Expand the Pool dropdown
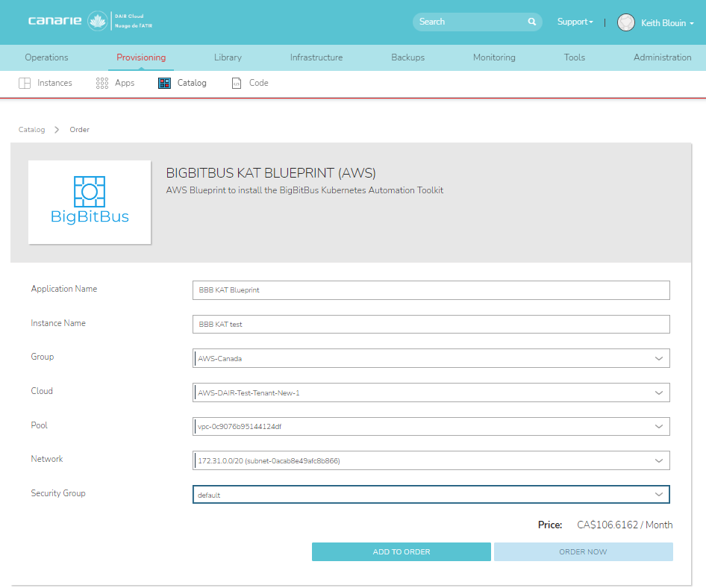 point(658,427)
